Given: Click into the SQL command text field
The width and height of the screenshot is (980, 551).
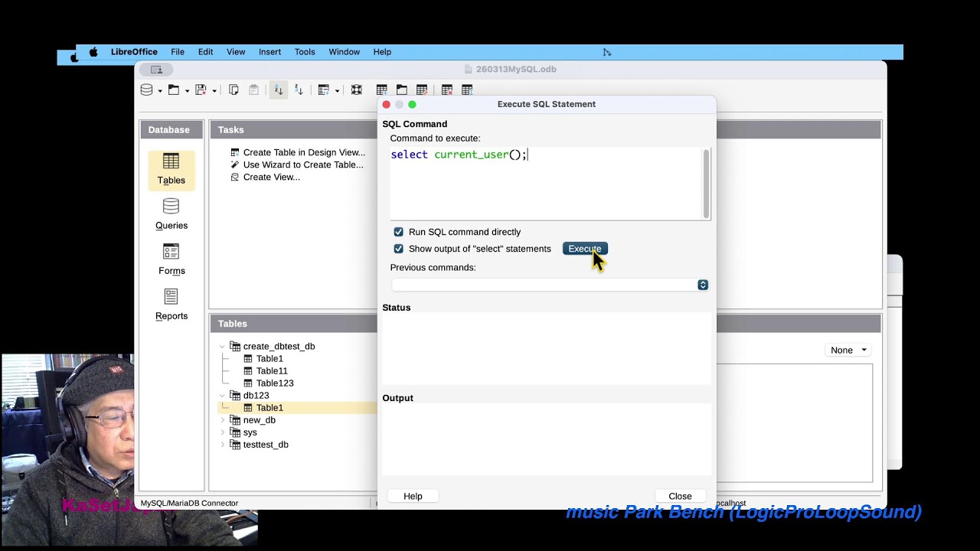Looking at the screenshot, I should coord(546,183).
